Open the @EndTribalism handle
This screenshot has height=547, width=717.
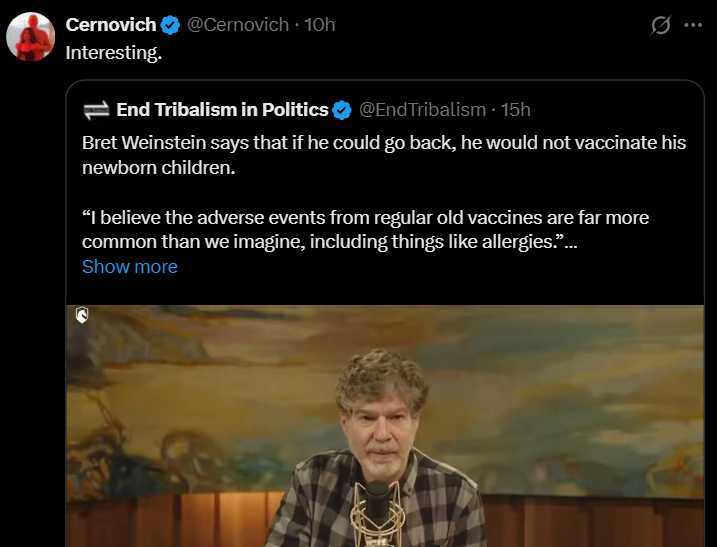pos(422,109)
